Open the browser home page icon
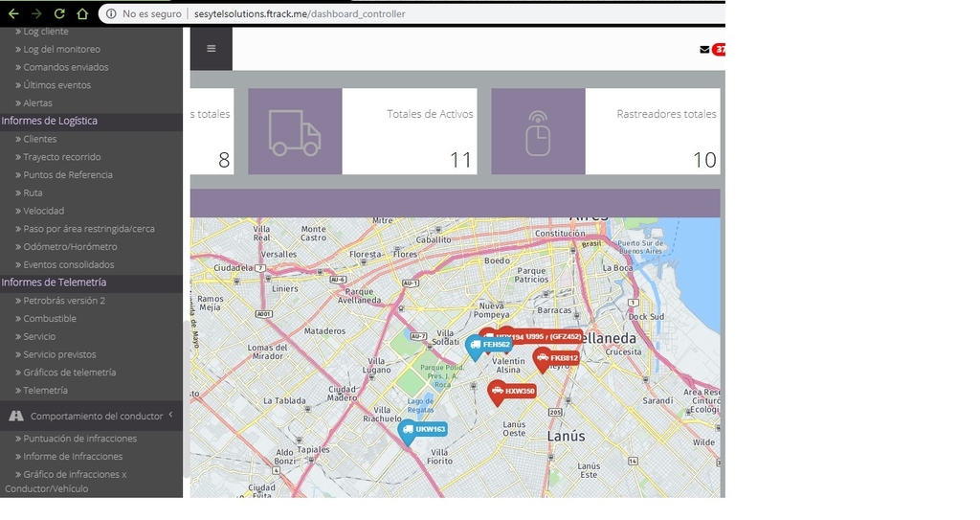 point(82,13)
